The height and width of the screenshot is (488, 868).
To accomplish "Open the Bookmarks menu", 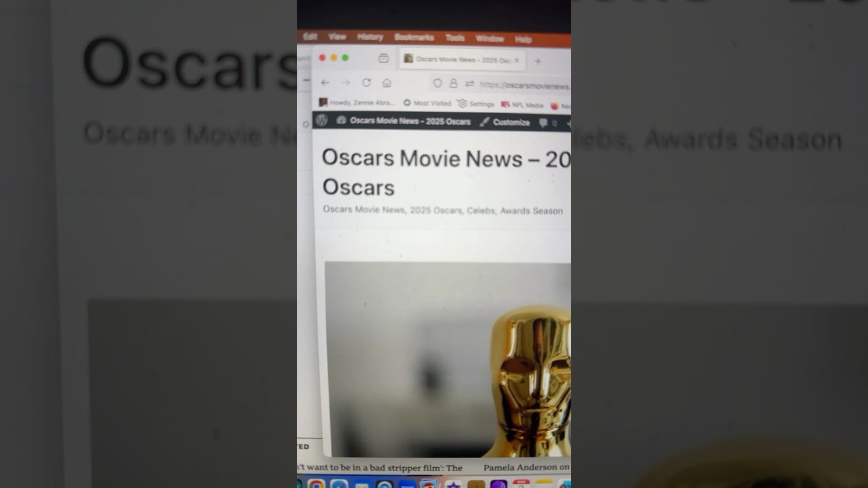I will [414, 38].
